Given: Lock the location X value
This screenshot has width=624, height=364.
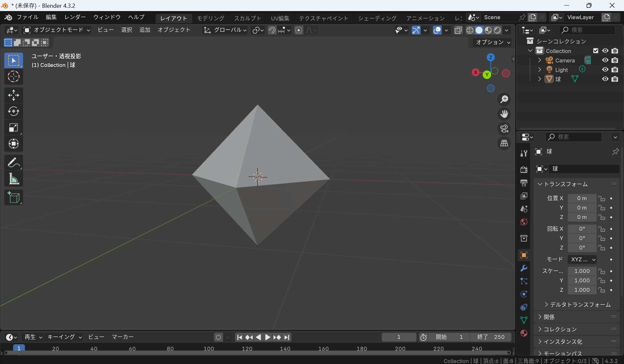Looking at the screenshot, I should coord(602,198).
